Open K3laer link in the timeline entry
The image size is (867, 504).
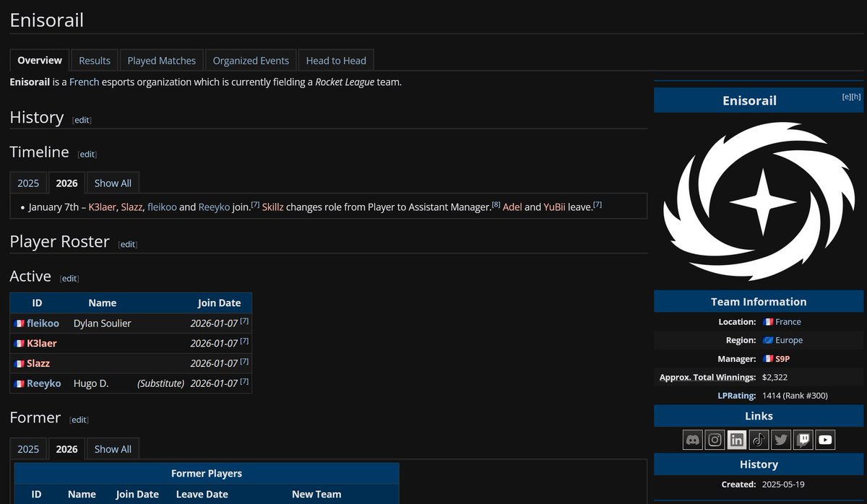pos(103,207)
